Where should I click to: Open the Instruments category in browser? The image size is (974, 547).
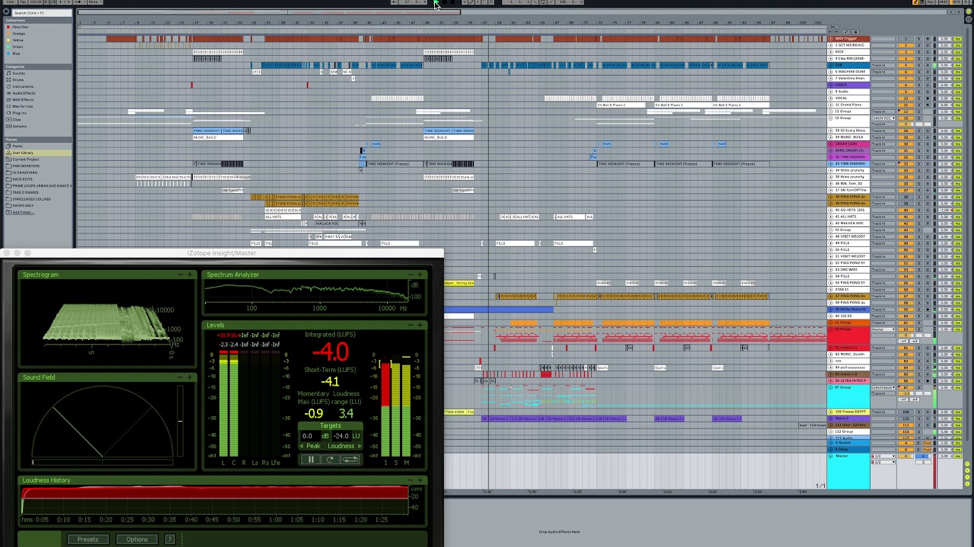pos(23,86)
